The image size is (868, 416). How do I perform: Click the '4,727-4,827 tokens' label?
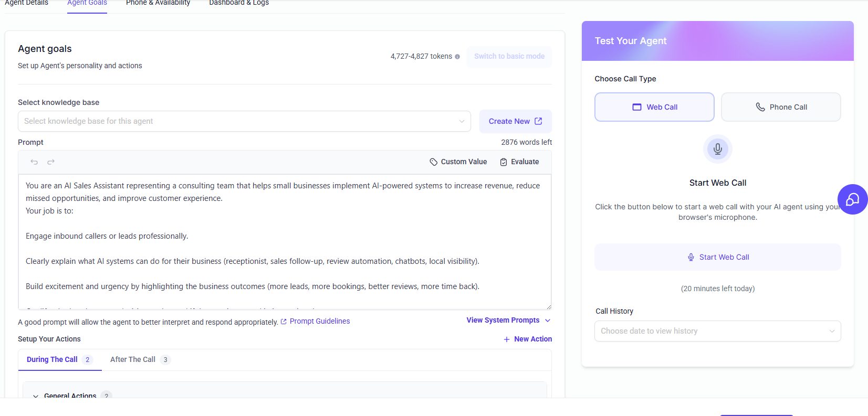421,56
